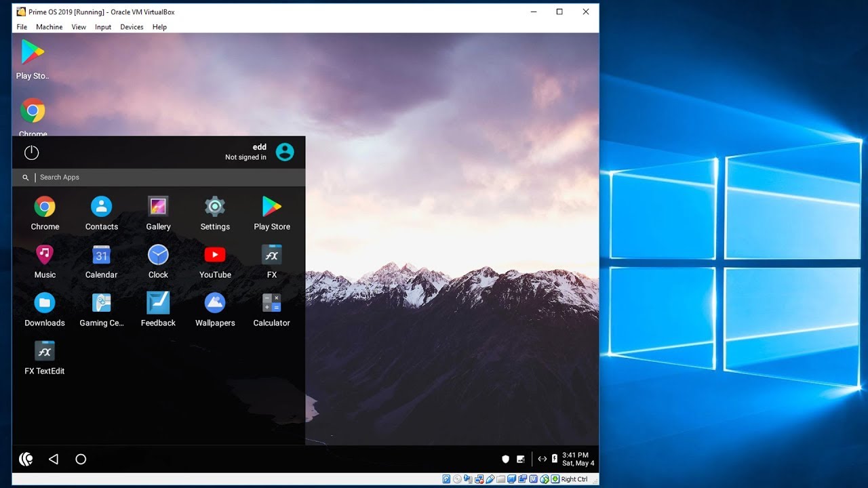Click the network arrows icon in taskbar
The width and height of the screenshot is (868, 488).
coord(542,459)
